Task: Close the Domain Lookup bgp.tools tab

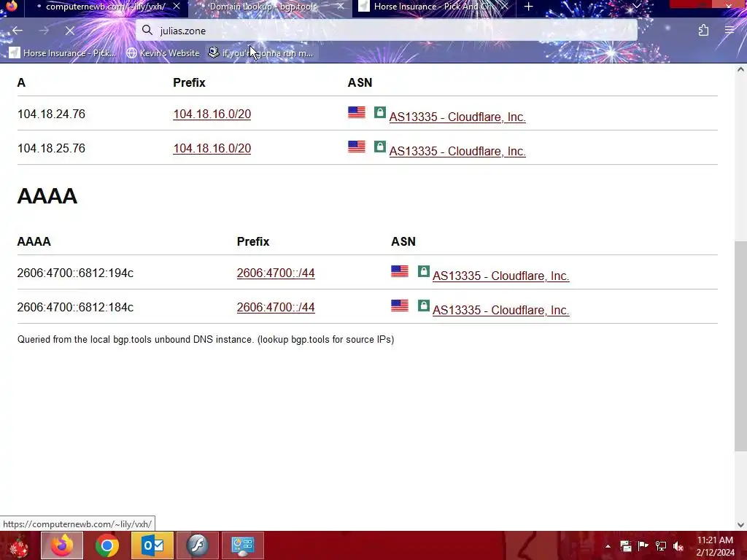Action: (x=340, y=7)
